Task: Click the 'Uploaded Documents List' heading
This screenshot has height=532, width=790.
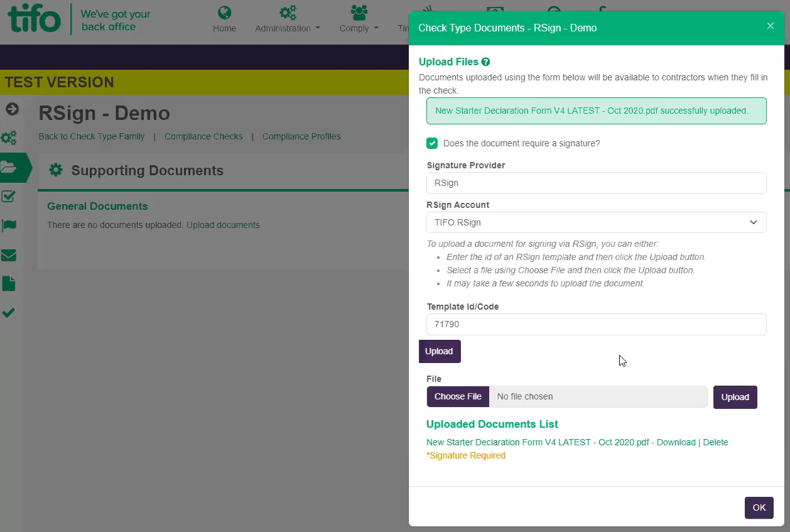Action: (x=492, y=424)
